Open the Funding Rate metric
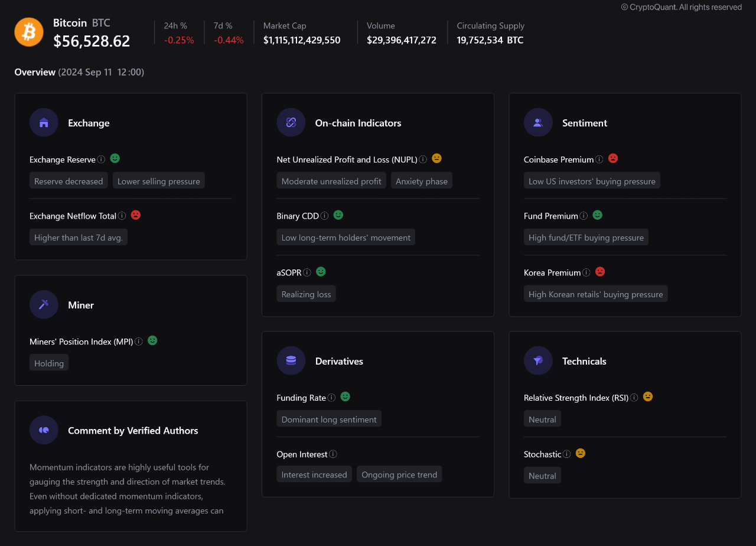The image size is (756, 546). [301, 398]
